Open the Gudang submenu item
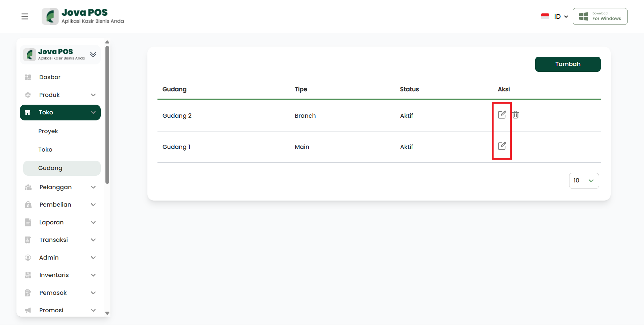Image resolution: width=644 pixels, height=325 pixels. (50, 168)
